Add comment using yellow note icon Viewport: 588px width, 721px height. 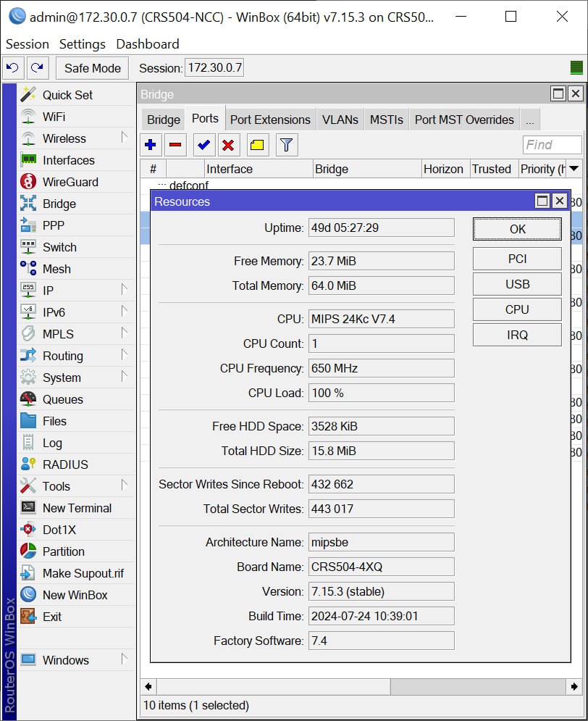(257, 146)
